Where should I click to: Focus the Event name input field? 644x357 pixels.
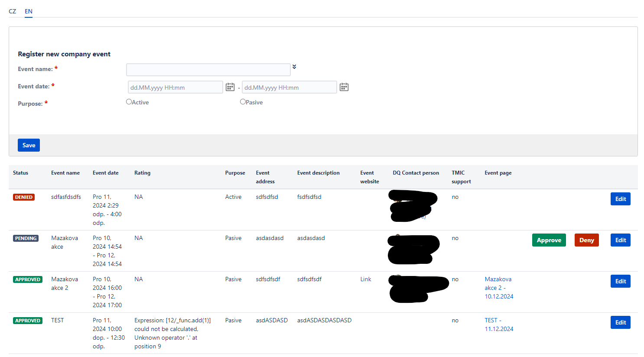click(x=208, y=70)
